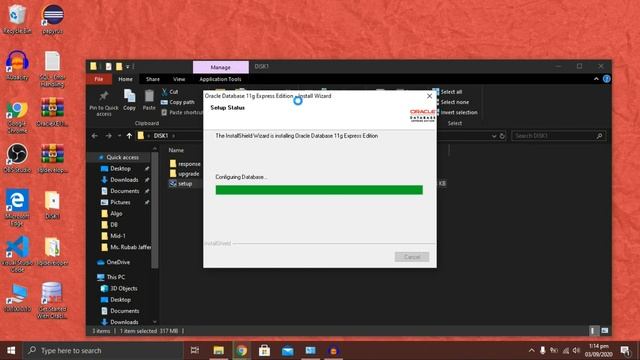Click the Copy path command
The height and width of the screenshot is (360, 640).
point(178,102)
